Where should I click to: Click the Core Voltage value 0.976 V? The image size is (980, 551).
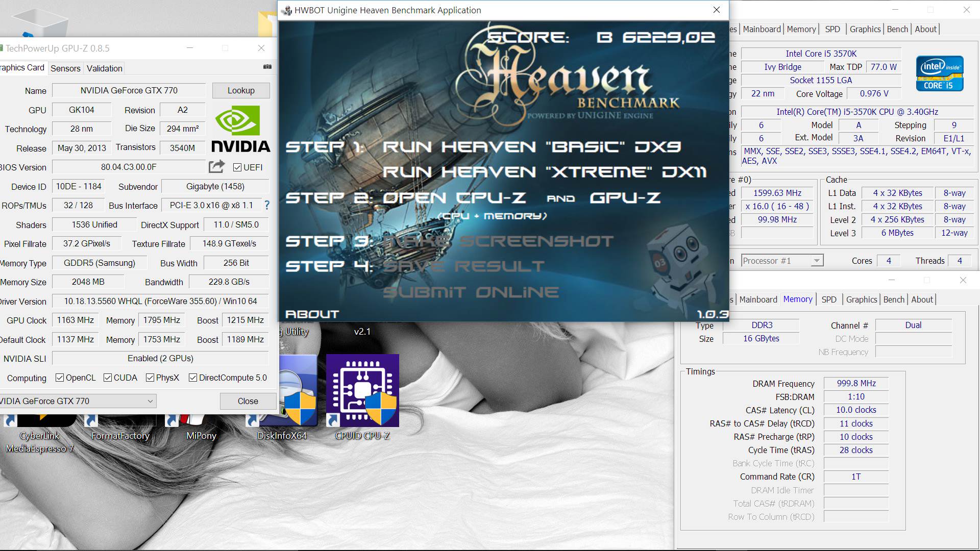point(874,93)
